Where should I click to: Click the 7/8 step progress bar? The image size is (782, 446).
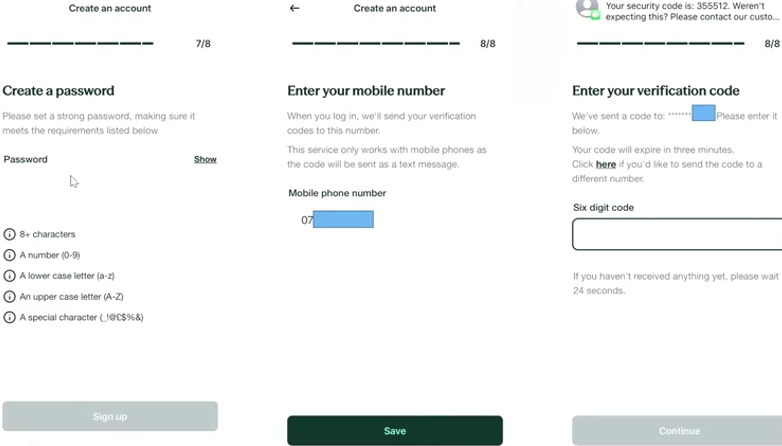tap(80, 43)
